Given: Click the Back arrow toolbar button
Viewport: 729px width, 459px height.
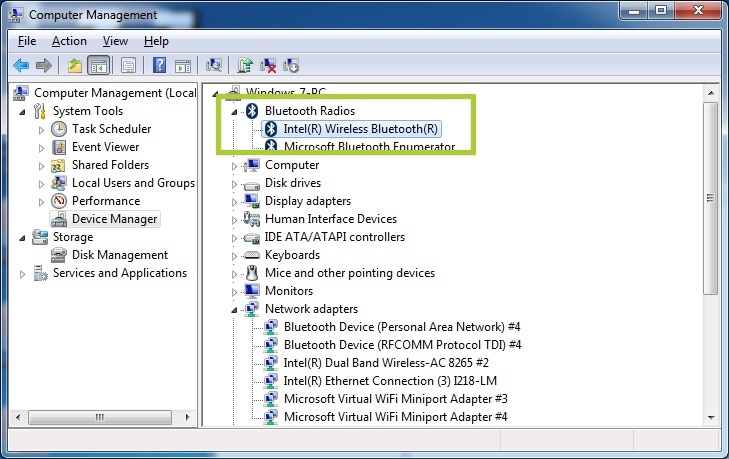Looking at the screenshot, I should (x=21, y=66).
